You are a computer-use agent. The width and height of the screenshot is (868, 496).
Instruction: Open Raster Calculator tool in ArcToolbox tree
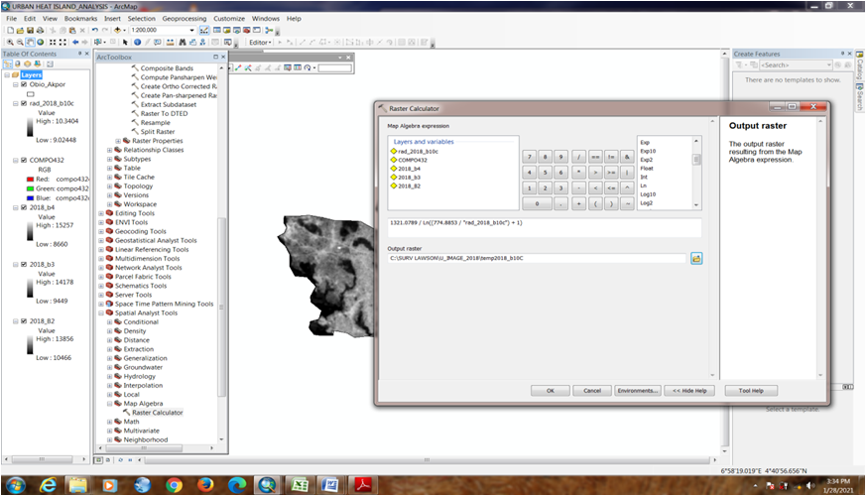coord(157,412)
